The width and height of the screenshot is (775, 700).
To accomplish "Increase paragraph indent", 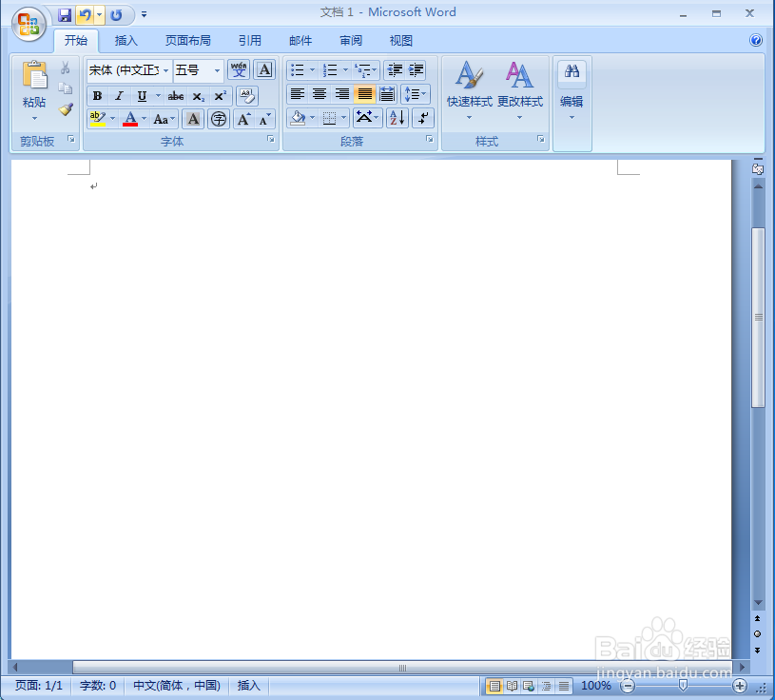I will point(417,70).
